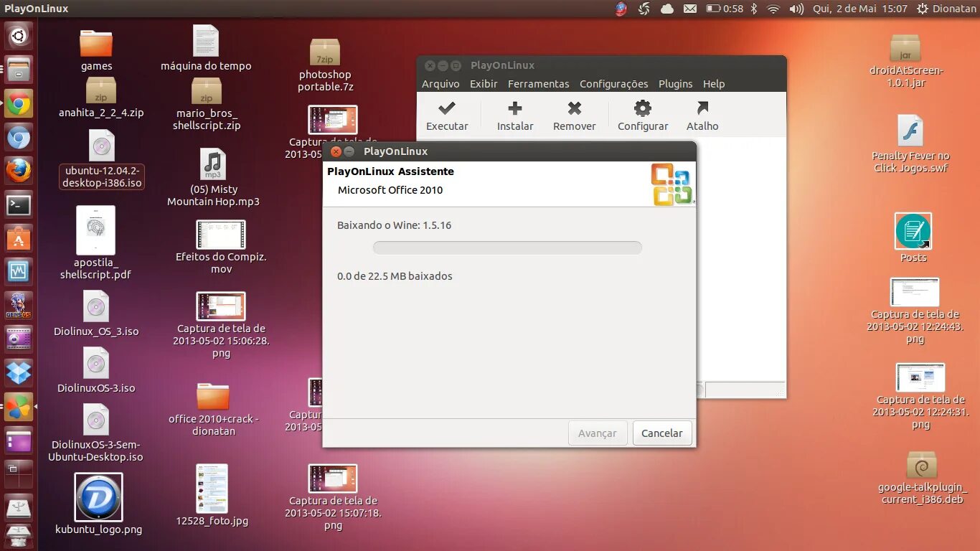Open System Monitor launcher icon

pyautogui.click(x=19, y=272)
